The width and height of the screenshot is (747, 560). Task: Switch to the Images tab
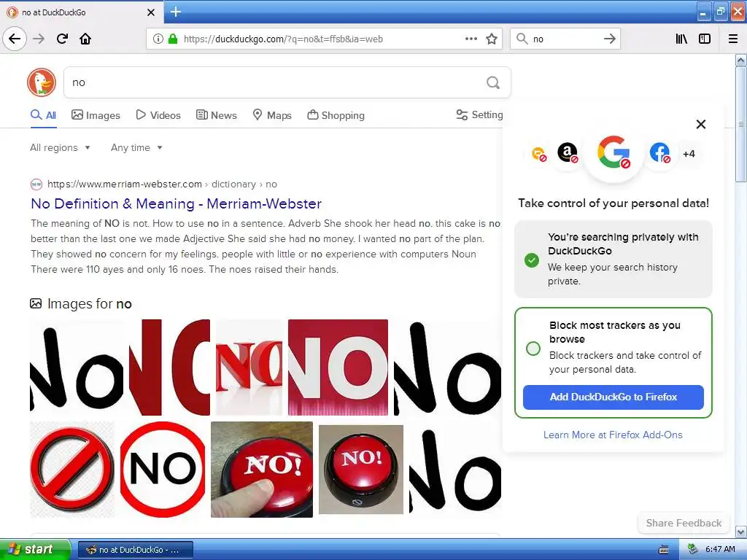coord(96,115)
